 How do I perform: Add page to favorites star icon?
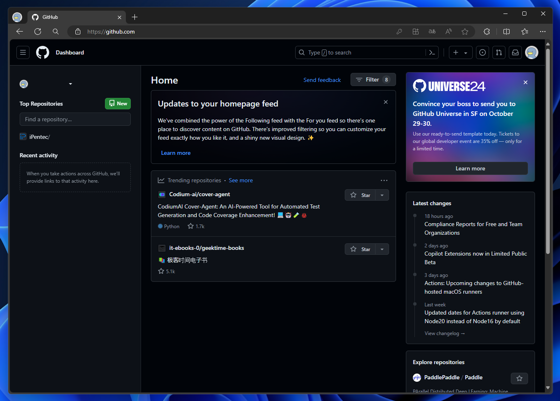pyautogui.click(x=465, y=32)
